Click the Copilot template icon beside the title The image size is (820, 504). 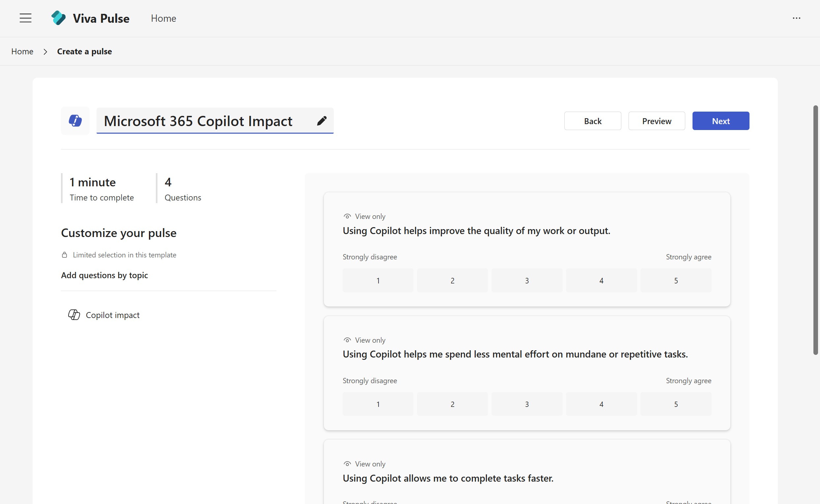click(75, 121)
